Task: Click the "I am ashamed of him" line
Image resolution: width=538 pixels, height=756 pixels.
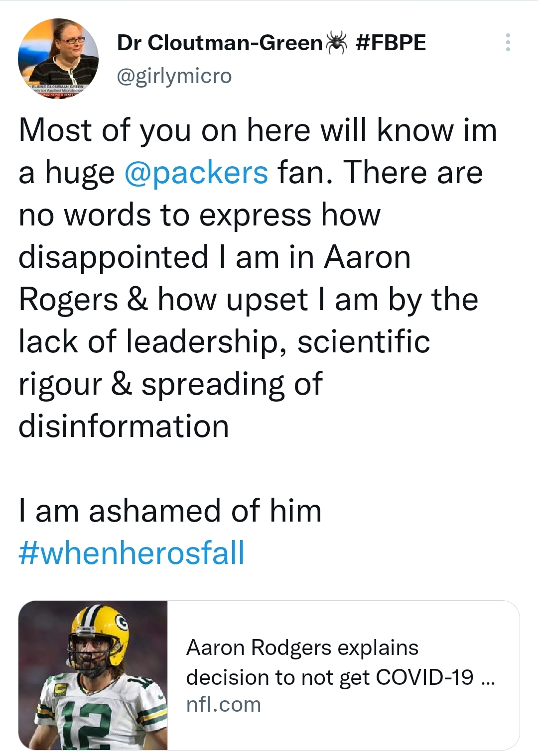Action: (170, 511)
